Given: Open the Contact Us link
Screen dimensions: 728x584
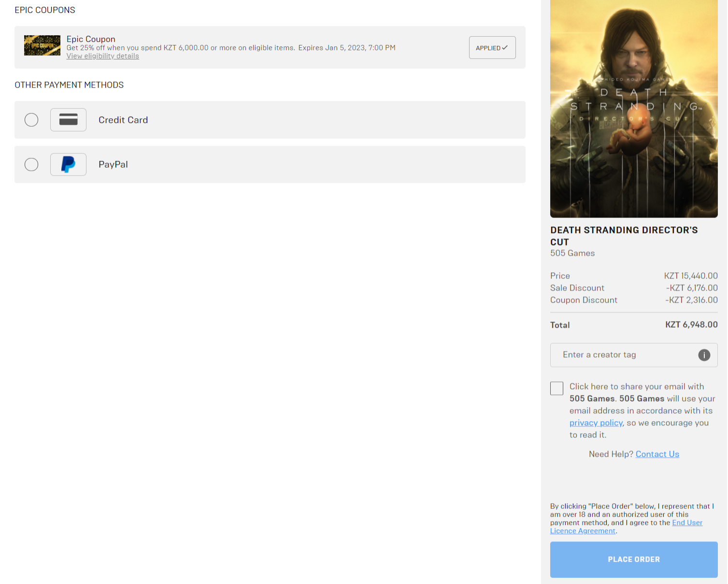Looking at the screenshot, I should tap(657, 454).
